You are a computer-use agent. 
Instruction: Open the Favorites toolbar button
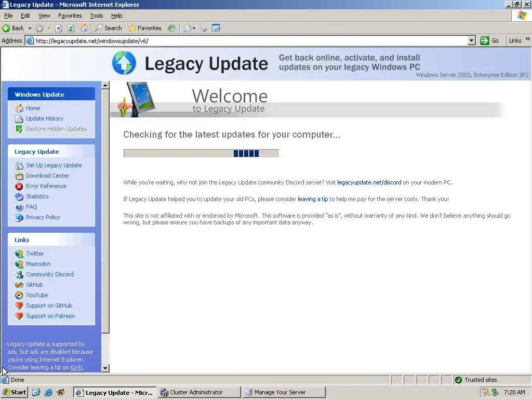tap(145, 28)
